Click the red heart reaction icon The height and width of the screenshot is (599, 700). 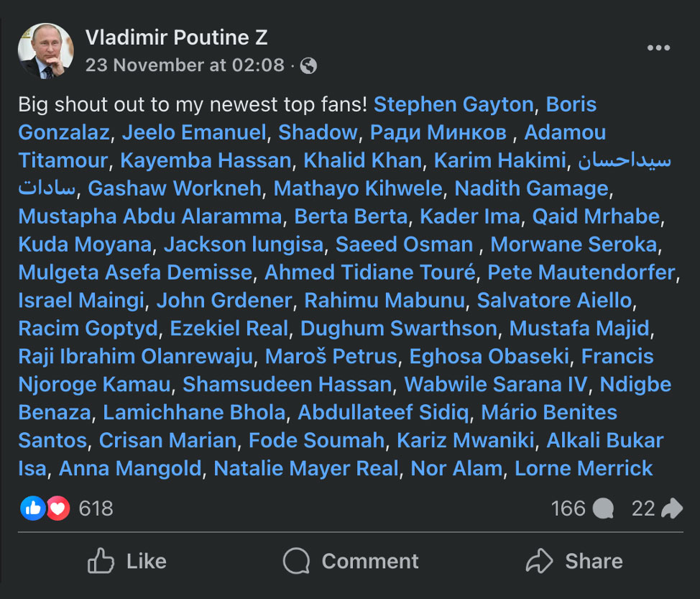[58, 509]
